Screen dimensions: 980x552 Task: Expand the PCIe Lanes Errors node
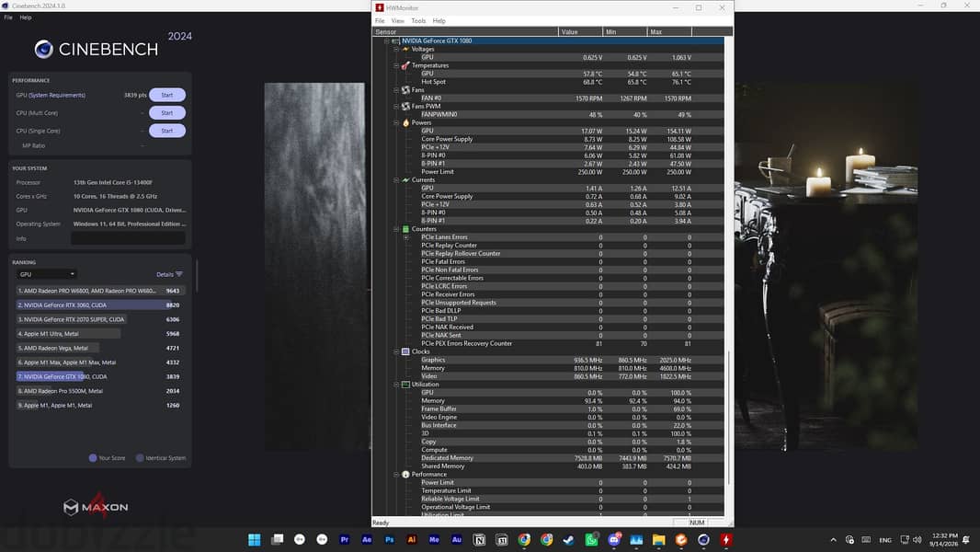click(406, 237)
